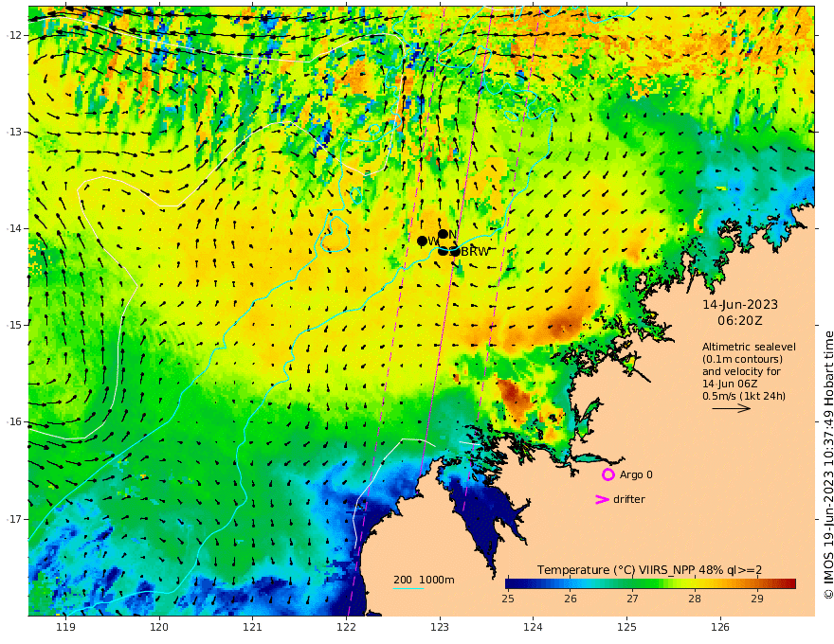Click the longitude axis label 120
Viewport: 834px width, 644px height.
[159, 627]
